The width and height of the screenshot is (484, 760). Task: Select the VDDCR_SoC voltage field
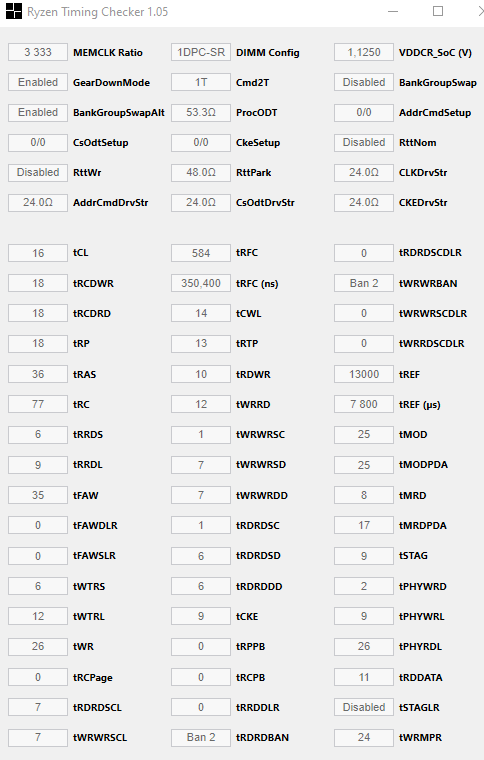pos(364,52)
